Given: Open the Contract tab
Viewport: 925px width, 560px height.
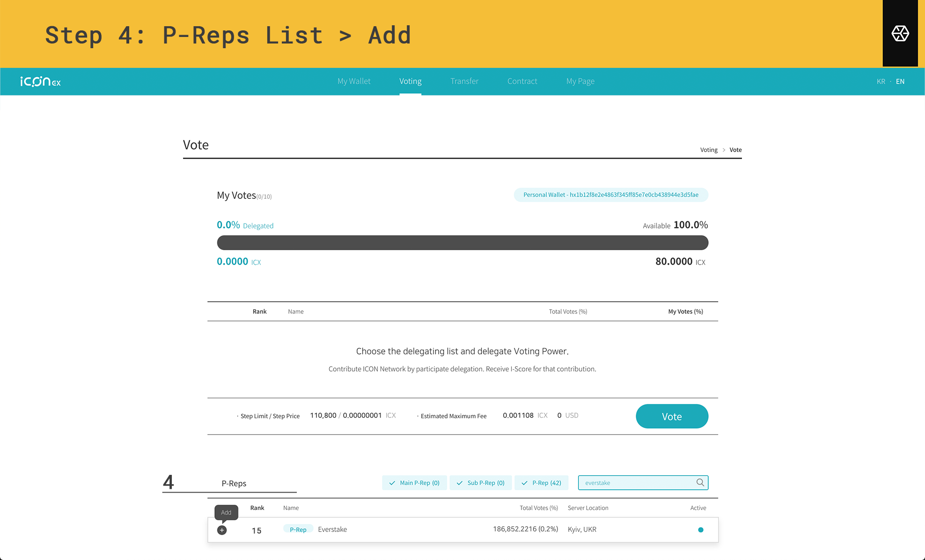Looking at the screenshot, I should click(x=522, y=81).
